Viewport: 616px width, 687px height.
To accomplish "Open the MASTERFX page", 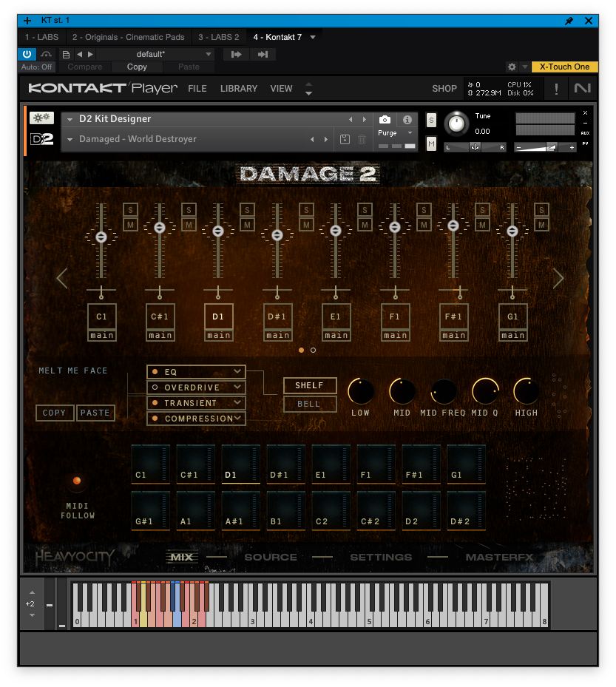I will click(x=499, y=557).
